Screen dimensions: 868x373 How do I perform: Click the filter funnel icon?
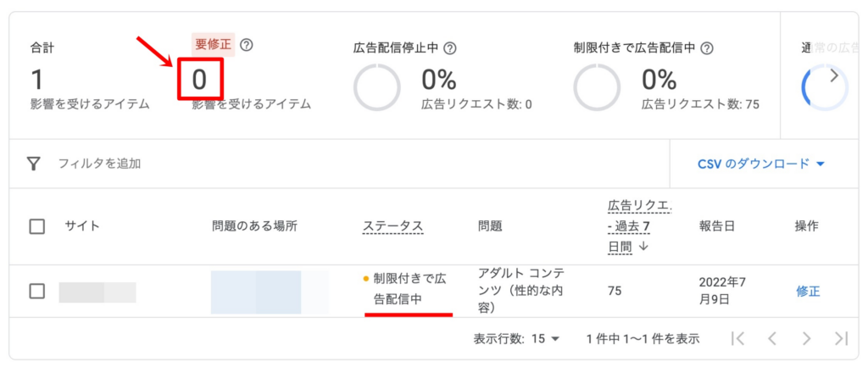tap(34, 164)
